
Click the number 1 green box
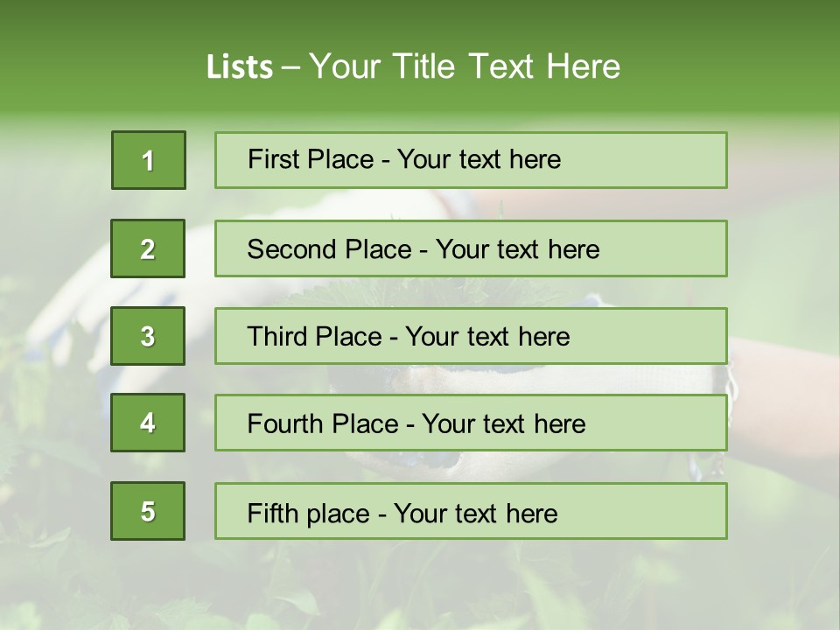tap(149, 160)
